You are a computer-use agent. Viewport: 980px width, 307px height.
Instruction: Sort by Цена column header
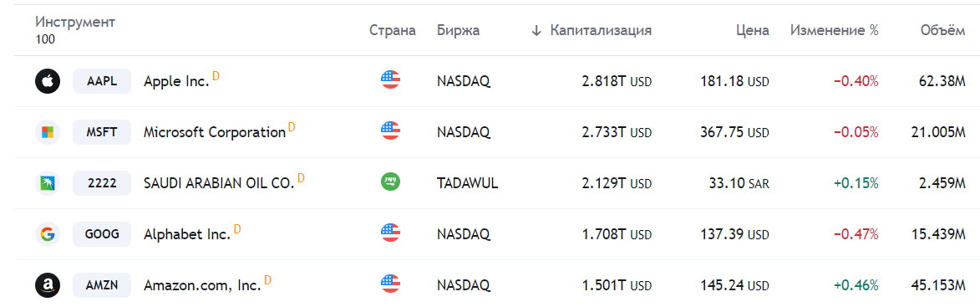tap(753, 31)
